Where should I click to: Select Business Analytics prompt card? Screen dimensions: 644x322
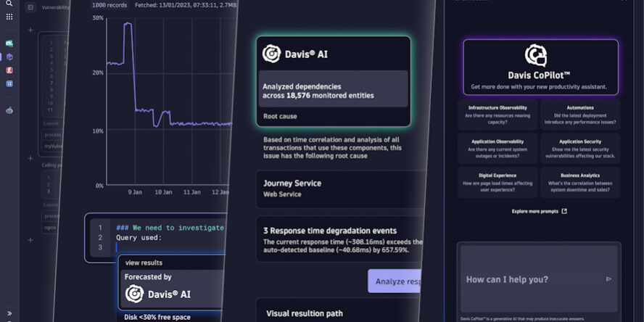[580, 183]
